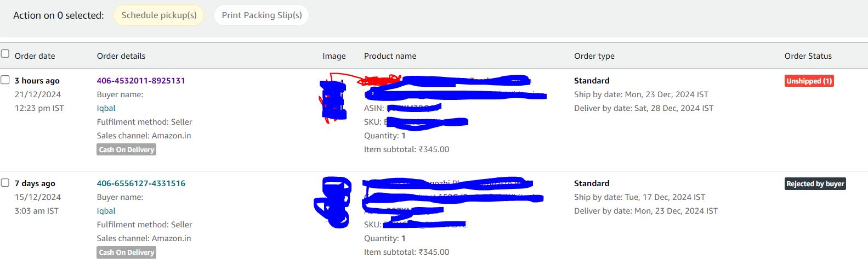Open the first order's redacted product name link
This screenshot has height=268, width=868.
(454, 87)
